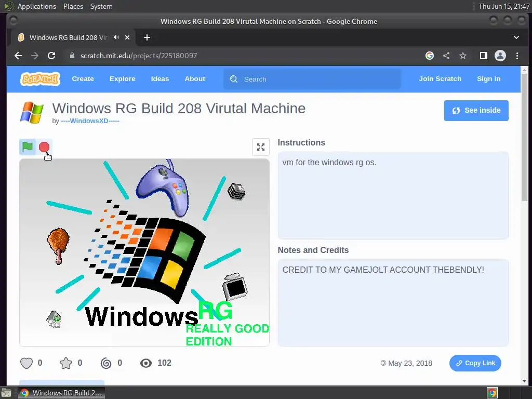Enter fullscreen mode for the project stage
The width and height of the screenshot is (532, 399).
coord(261,147)
